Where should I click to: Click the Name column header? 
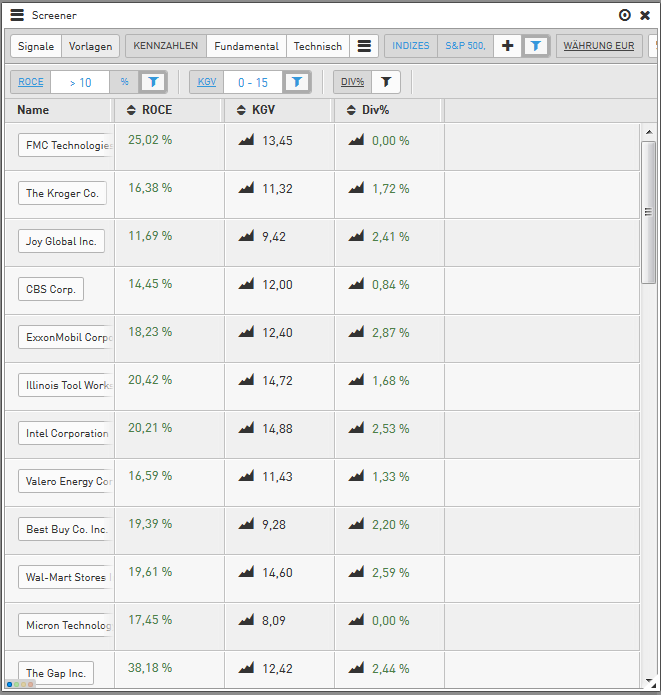coord(58,110)
